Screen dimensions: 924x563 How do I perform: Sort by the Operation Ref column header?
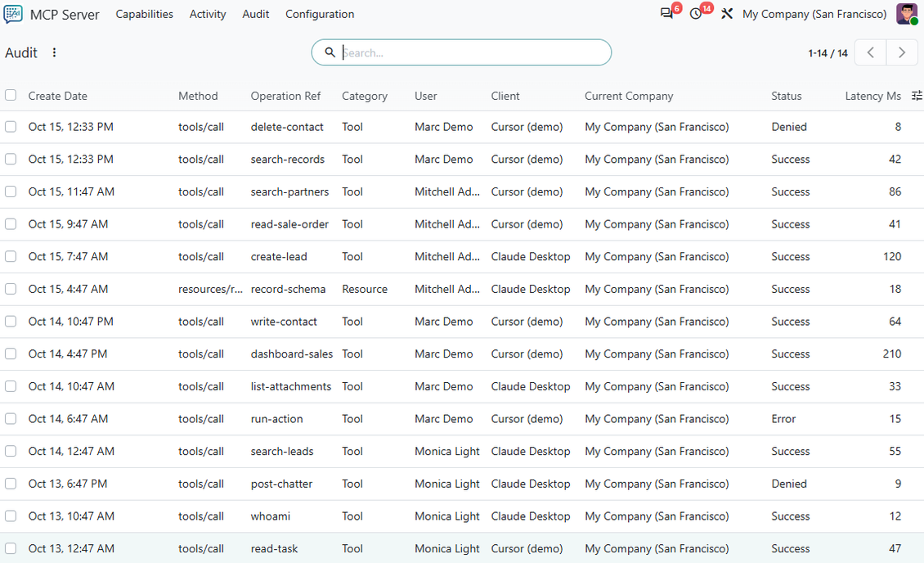286,96
